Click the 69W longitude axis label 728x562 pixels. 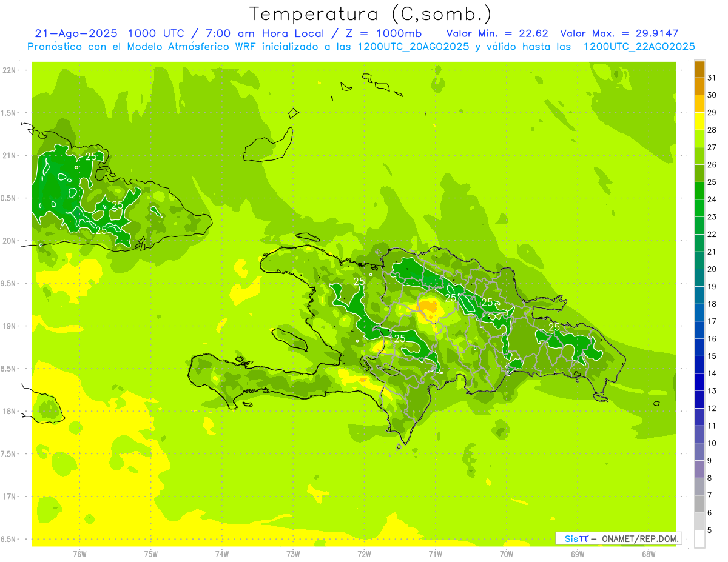[x=578, y=554]
